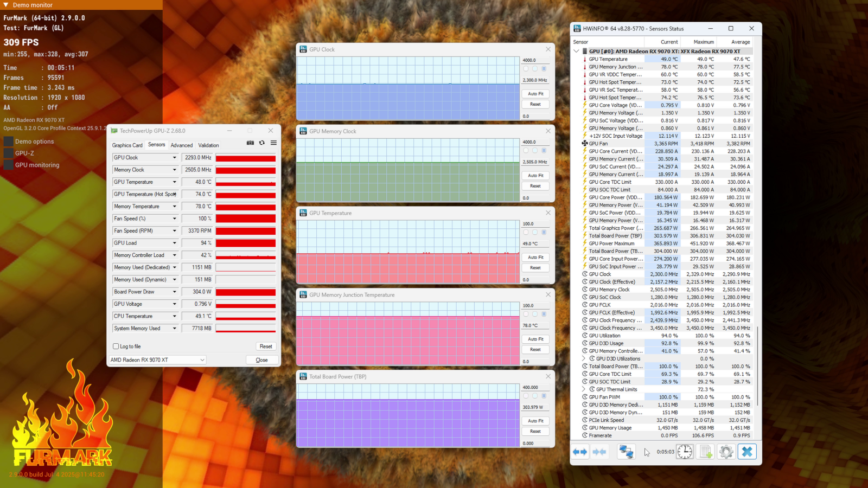Open the Validation tab in GPU-Z
The width and height of the screenshot is (868, 488).
[x=209, y=145]
